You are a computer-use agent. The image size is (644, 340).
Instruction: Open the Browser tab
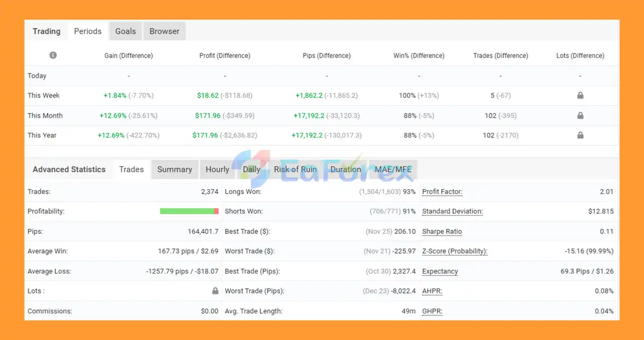pos(165,31)
